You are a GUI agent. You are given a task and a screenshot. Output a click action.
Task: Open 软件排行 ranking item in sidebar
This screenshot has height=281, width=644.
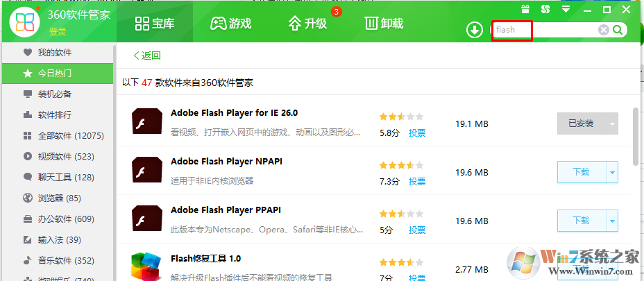coord(58,115)
